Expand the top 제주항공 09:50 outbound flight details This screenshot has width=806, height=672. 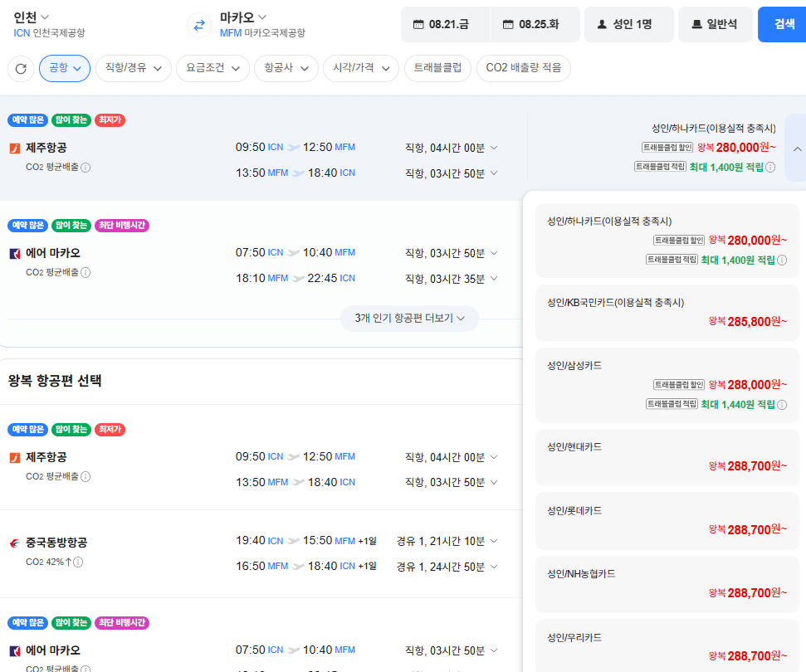[x=493, y=148]
